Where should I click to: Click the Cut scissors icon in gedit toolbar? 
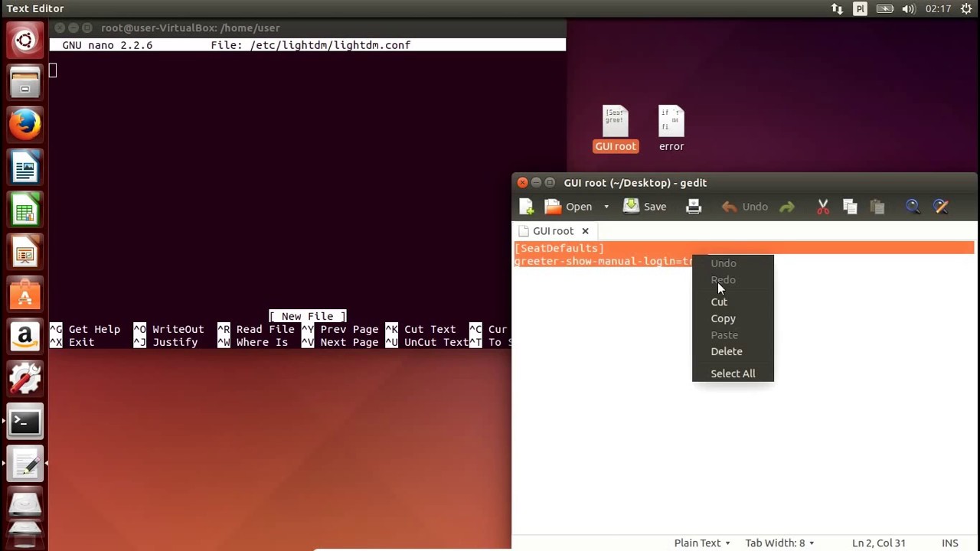point(823,207)
